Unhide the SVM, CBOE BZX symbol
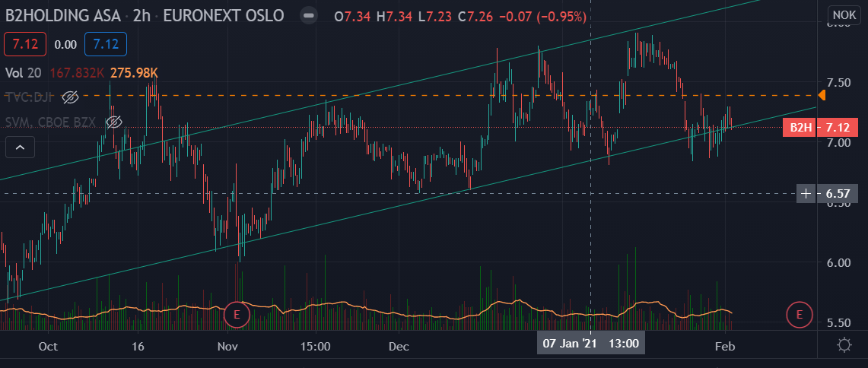 pyautogui.click(x=114, y=122)
